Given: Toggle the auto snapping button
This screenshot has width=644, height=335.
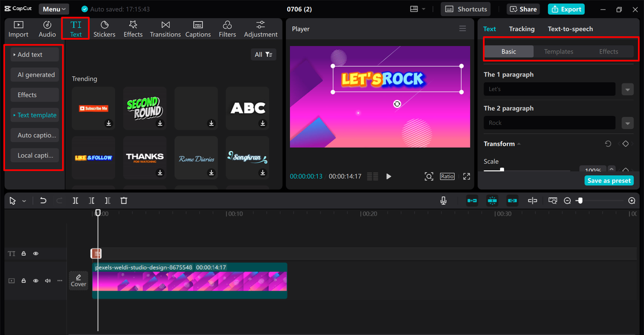Looking at the screenshot, I should 492,200.
